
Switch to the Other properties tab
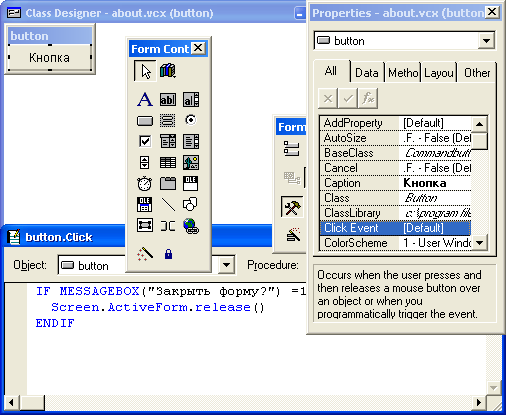[477, 73]
